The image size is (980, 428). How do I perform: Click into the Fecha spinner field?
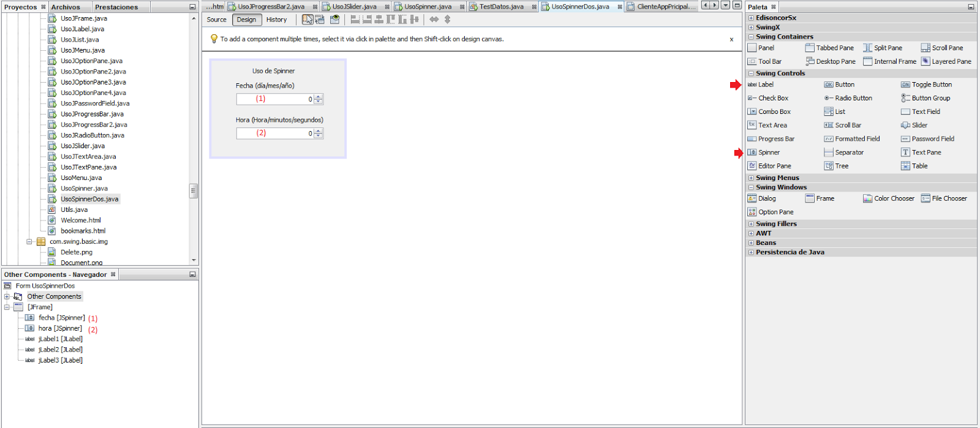tap(275, 99)
